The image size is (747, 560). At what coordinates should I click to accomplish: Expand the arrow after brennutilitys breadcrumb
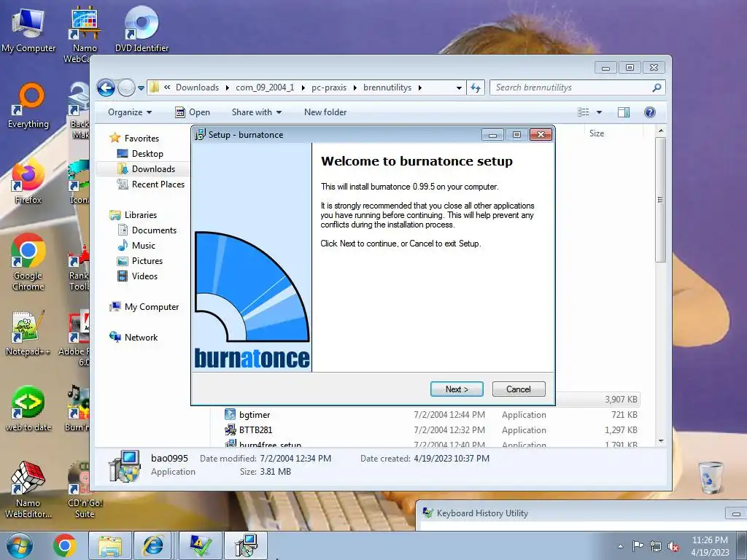(x=419, y=88)
